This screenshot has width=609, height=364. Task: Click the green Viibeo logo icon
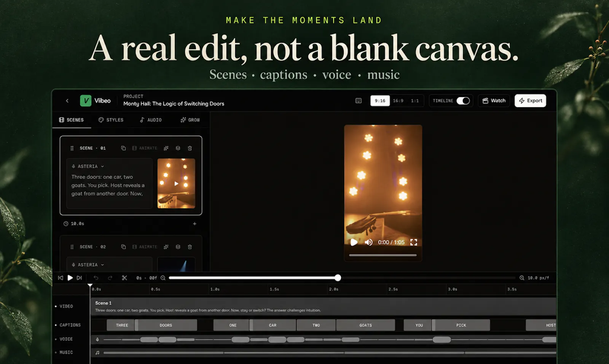click(x=86, y=101)
